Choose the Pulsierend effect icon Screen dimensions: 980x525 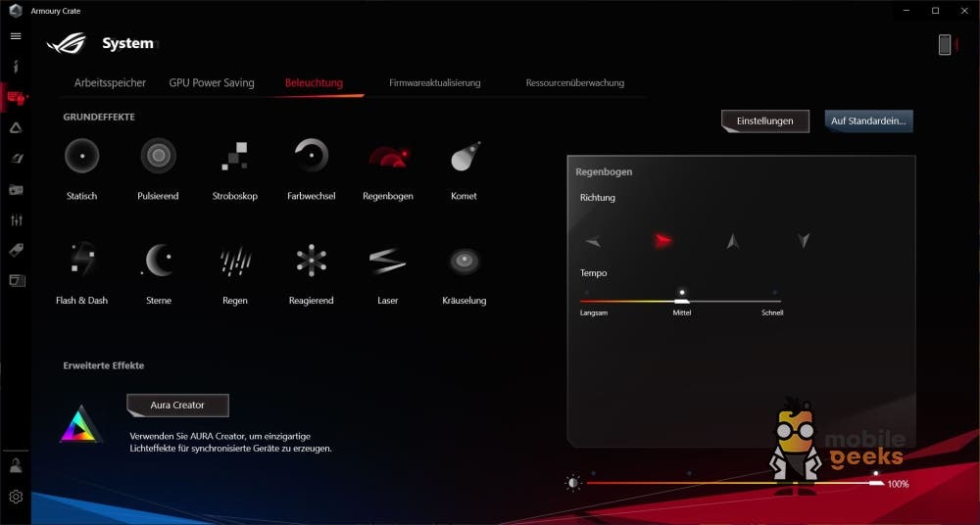(158, 156)
